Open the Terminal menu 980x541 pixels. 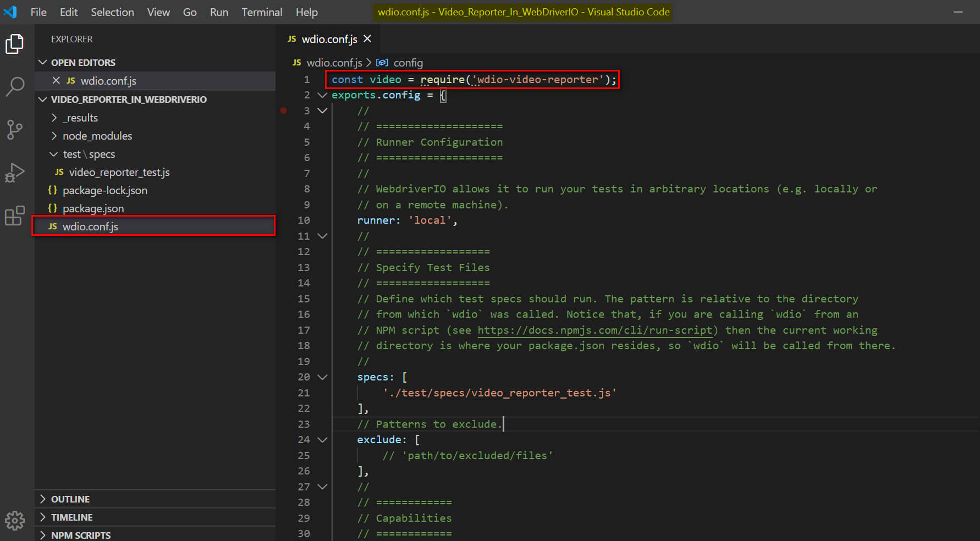tap(262, 12)
